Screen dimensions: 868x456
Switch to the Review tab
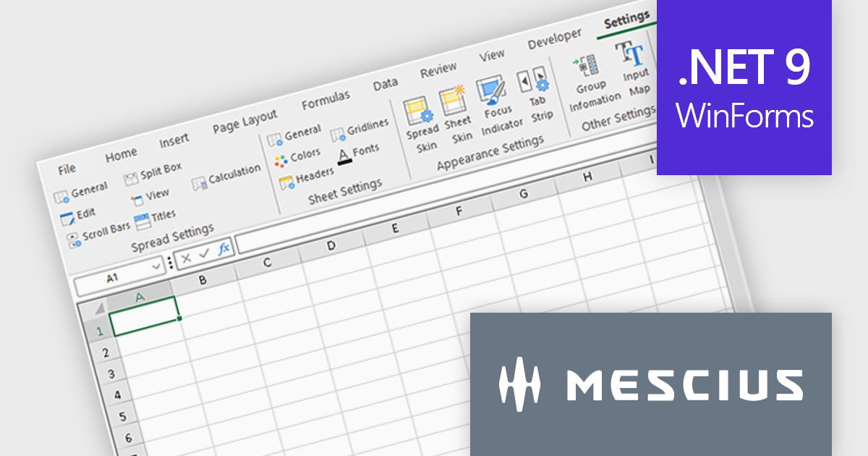[438, 70]
